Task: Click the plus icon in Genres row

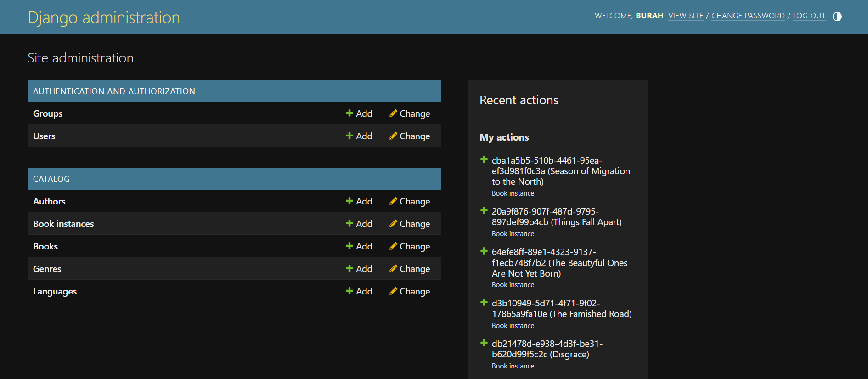Action: point(349,268)
